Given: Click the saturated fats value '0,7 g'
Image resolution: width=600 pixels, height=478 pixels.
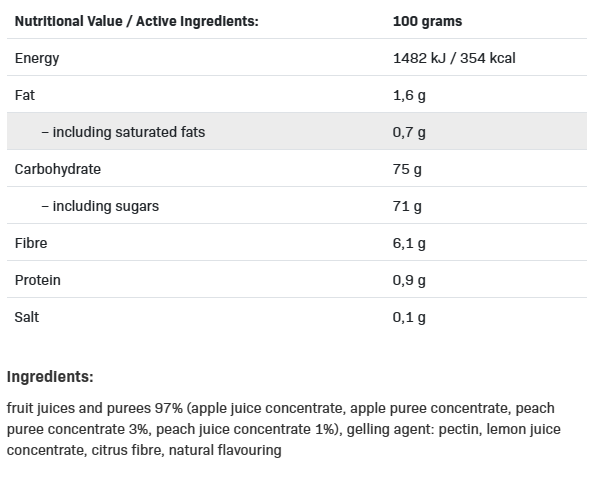Looking at the screenshot, I should point(410,132).
